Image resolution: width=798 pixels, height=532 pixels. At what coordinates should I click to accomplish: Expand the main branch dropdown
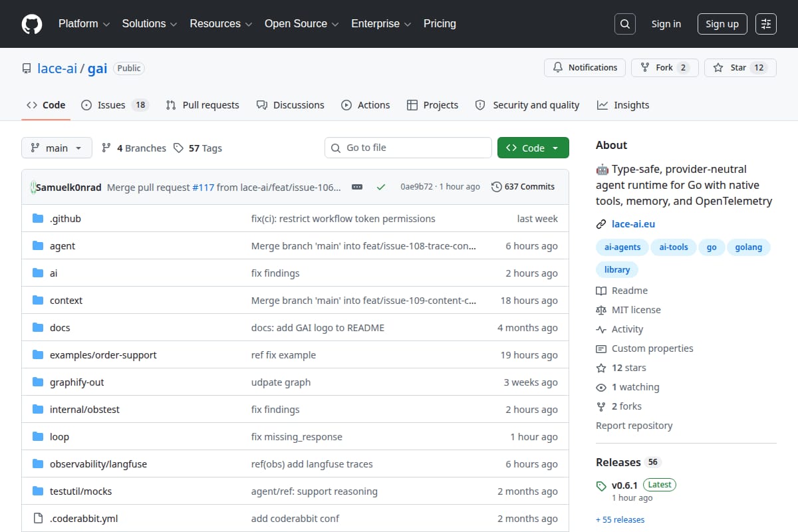point(57,148)
